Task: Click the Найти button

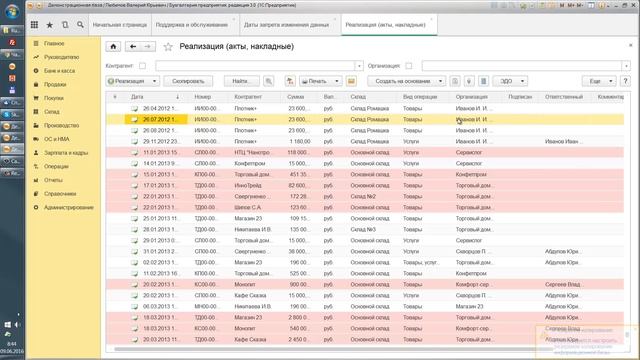Action: click(x=242, y=81)
